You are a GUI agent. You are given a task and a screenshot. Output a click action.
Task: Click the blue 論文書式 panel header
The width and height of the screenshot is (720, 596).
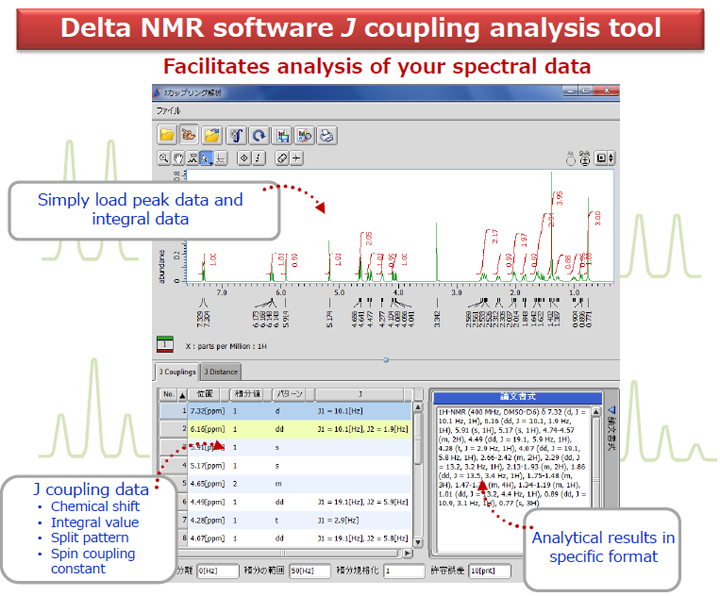518,397
